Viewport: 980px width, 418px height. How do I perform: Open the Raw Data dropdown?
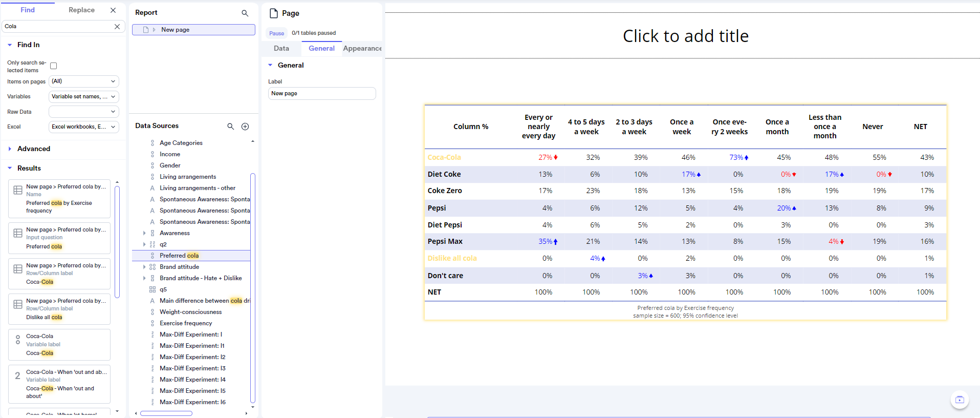pyautogui.click(x=84, y=112)
